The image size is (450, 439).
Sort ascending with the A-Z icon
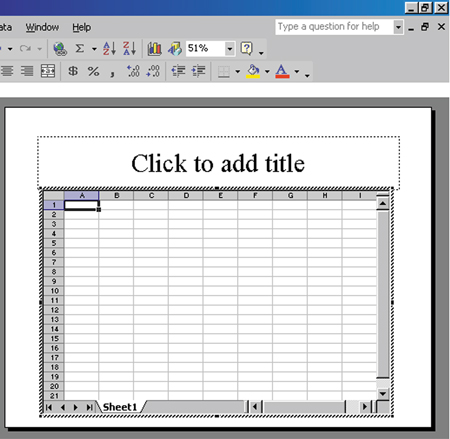[109, 48]
